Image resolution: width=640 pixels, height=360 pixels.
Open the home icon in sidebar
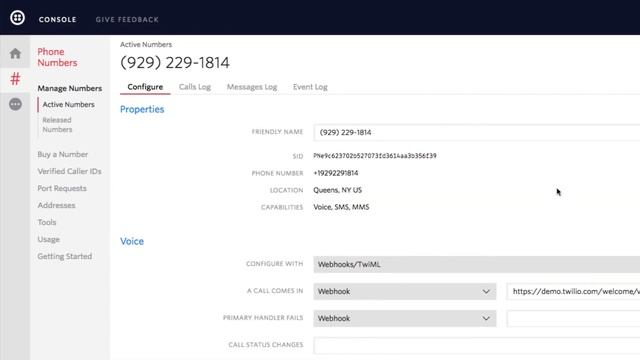pos(15,53)
